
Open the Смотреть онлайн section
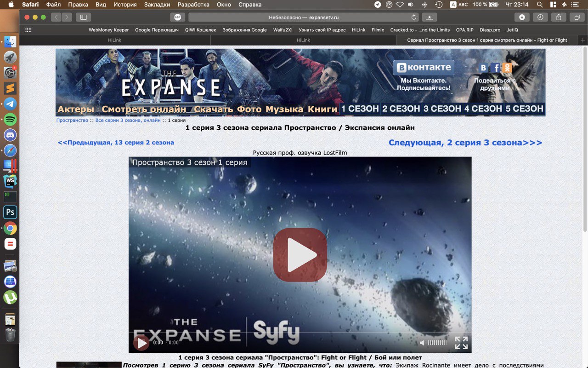tap(144, 109)
